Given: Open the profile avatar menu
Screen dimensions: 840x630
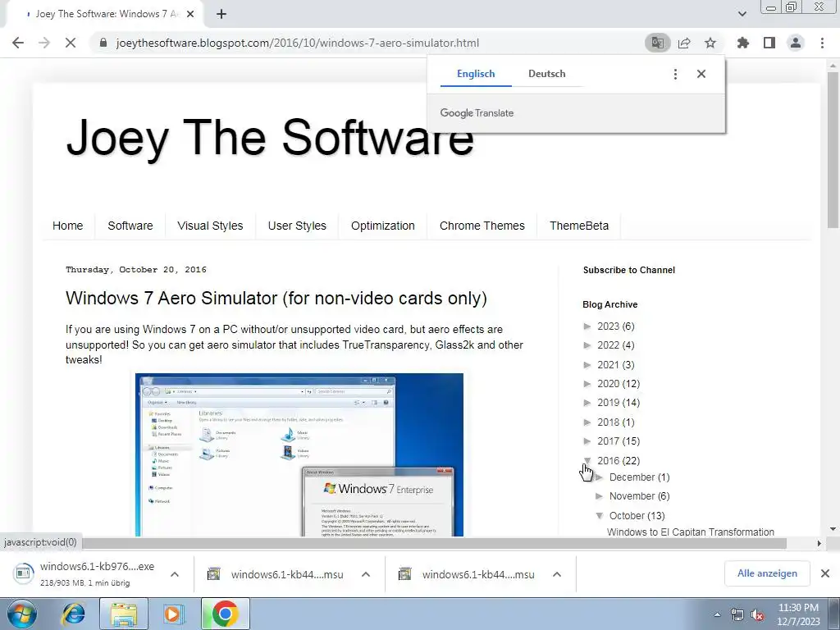Looking at the screenshot, I should tap(796, 43).
